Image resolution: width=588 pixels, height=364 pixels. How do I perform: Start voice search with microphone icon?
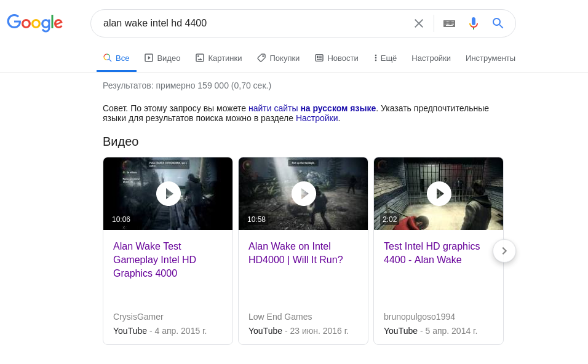pos(474,23)
